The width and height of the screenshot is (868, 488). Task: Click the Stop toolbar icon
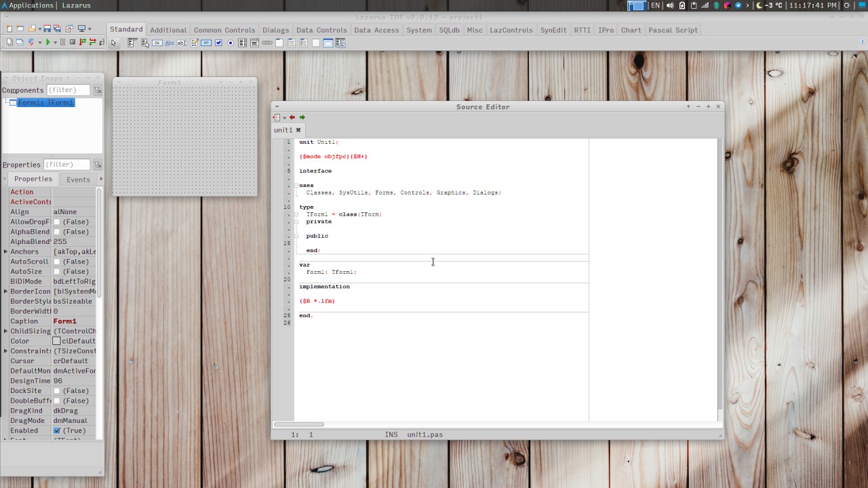click(73, 42)
